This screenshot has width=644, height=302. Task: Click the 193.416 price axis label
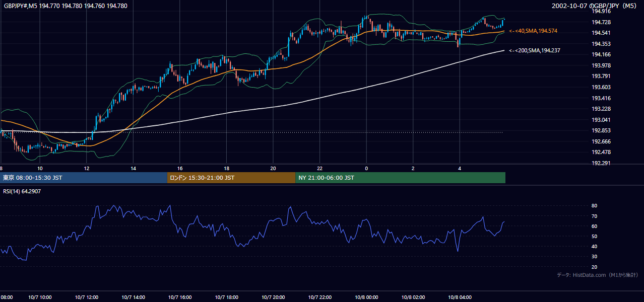click(601, 98)
